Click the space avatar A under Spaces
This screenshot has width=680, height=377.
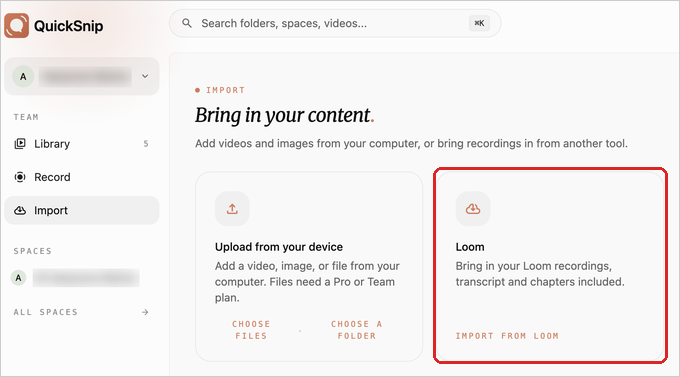18,278
